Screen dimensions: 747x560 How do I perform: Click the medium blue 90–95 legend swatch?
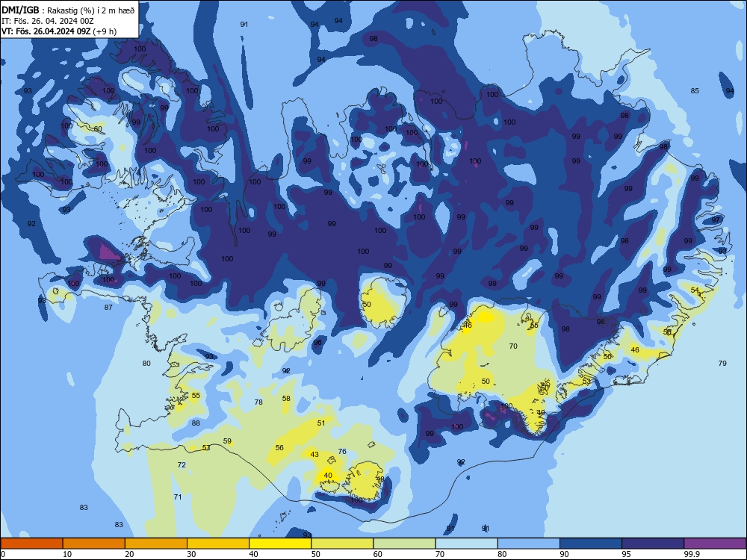point(591,544)
